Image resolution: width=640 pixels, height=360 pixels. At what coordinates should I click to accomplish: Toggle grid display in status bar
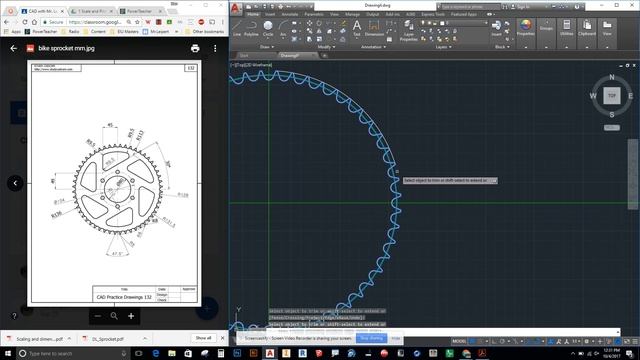click(x=473, y=341)
